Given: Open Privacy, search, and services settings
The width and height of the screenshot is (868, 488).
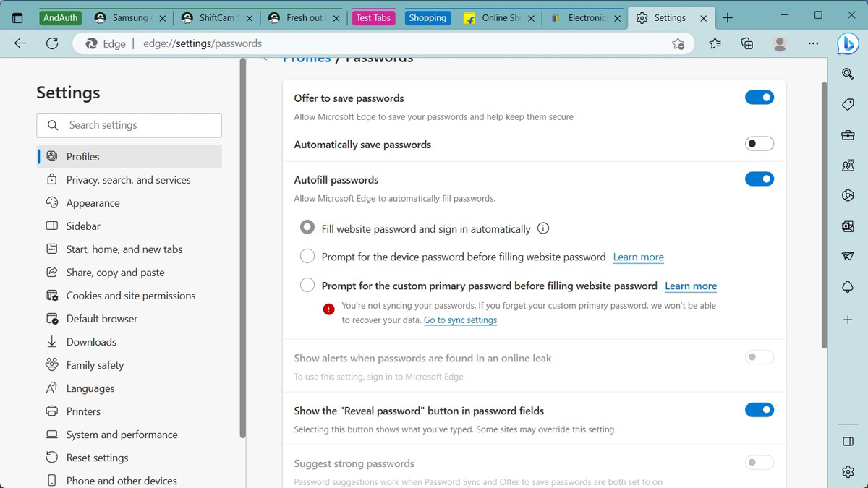Looking at the screenshot, I should [128, 180].
